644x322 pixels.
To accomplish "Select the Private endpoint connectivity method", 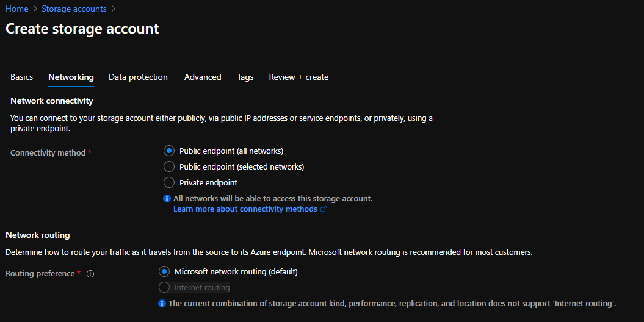I will tap(169, 182).
